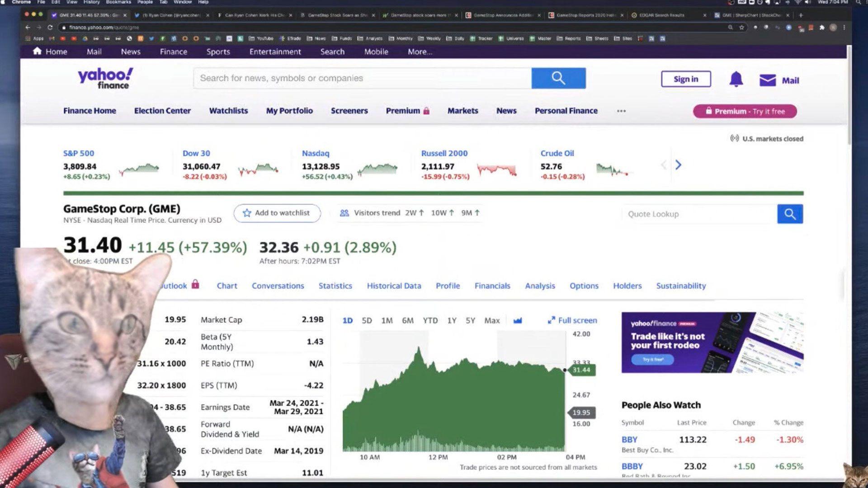Open the Statistics tab

[x=335, y=286]
